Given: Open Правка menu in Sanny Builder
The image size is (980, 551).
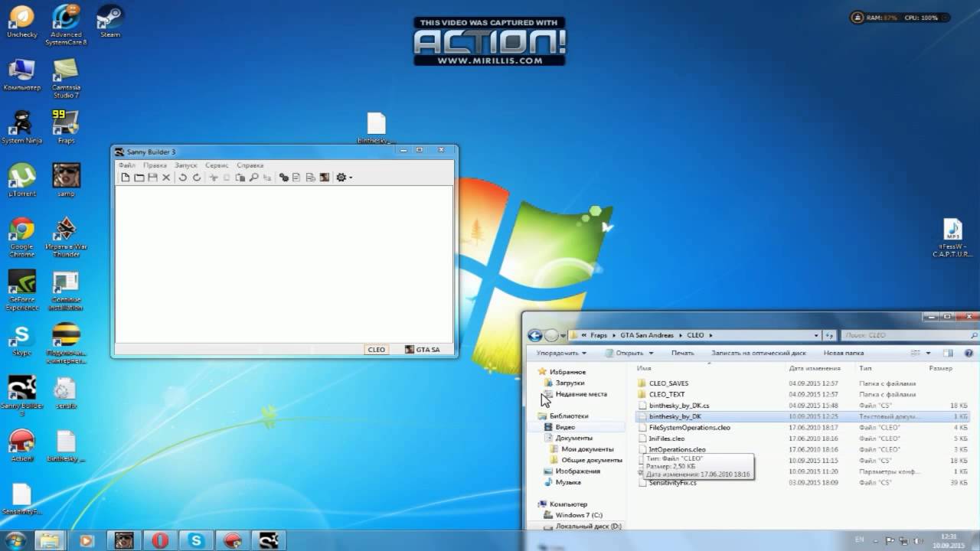Looking at the screenshot, I should point(155,165).
